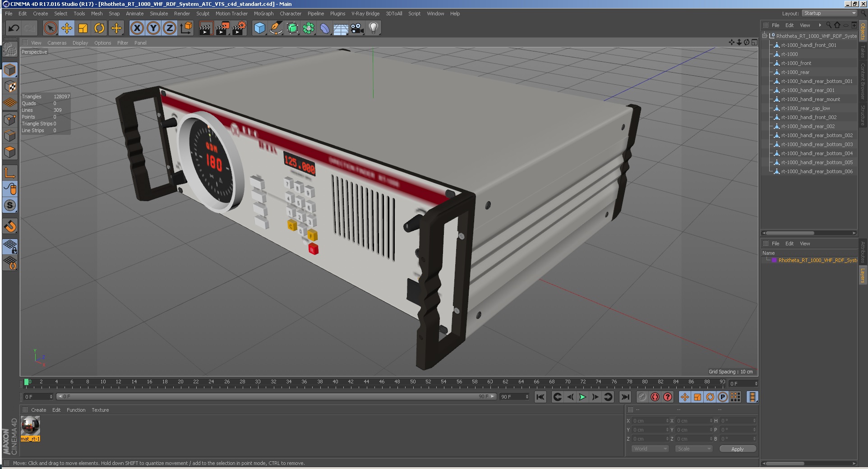Screen dimensions: 868x469
Task: Select rt-1000_rear_cap_low object
Action: 806,108
